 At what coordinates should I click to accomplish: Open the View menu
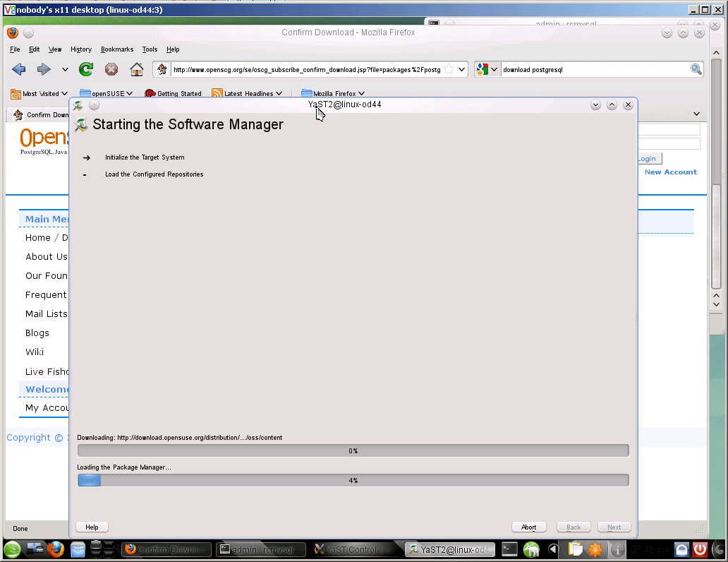click(55, 49)
